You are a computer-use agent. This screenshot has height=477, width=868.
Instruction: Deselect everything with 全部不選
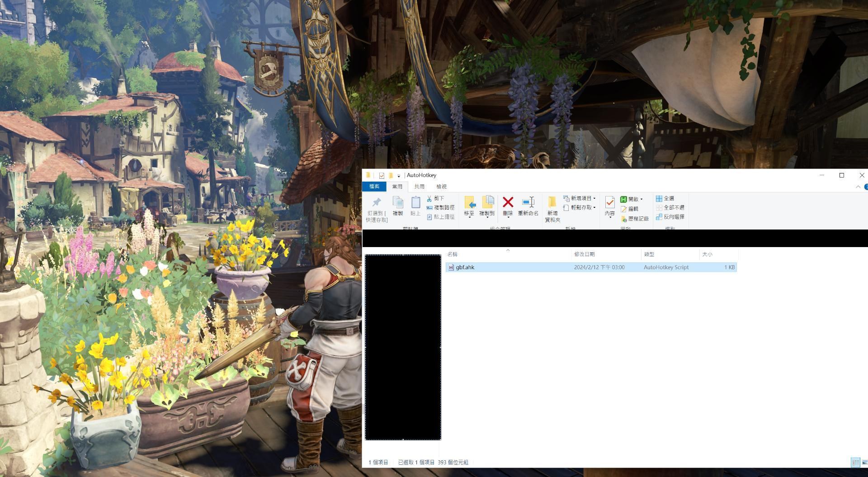[670, 207]
